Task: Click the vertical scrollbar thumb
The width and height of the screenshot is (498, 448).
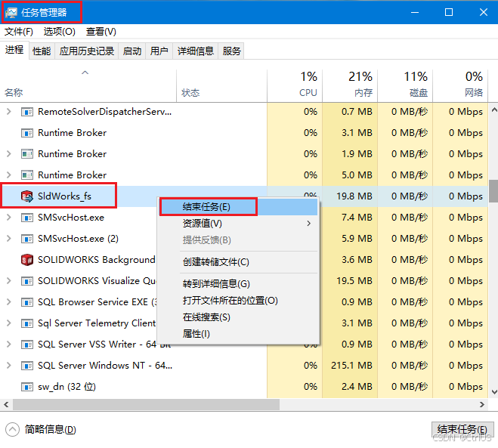Action: pos(493,191)
